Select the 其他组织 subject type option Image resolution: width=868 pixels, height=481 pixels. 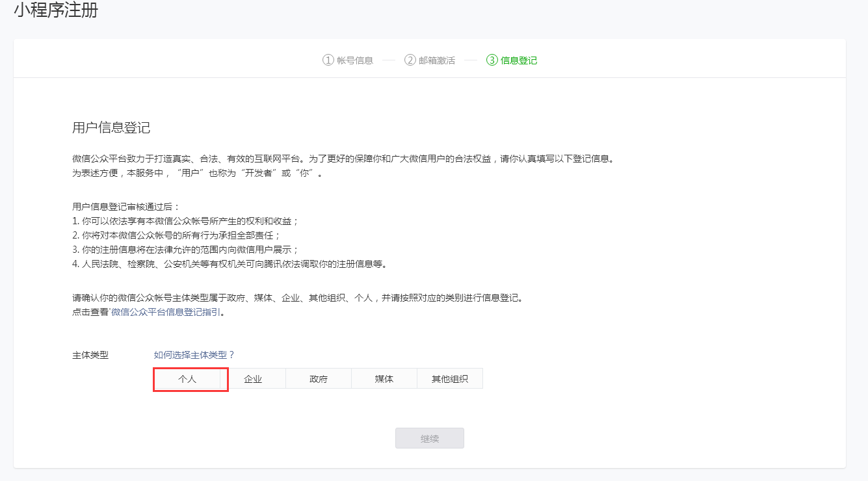pyautogui.click(x=449, y=378)
